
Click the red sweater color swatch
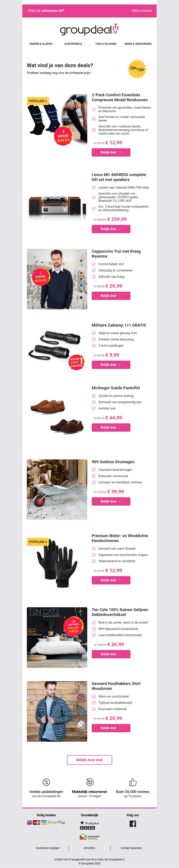(81, 273)
